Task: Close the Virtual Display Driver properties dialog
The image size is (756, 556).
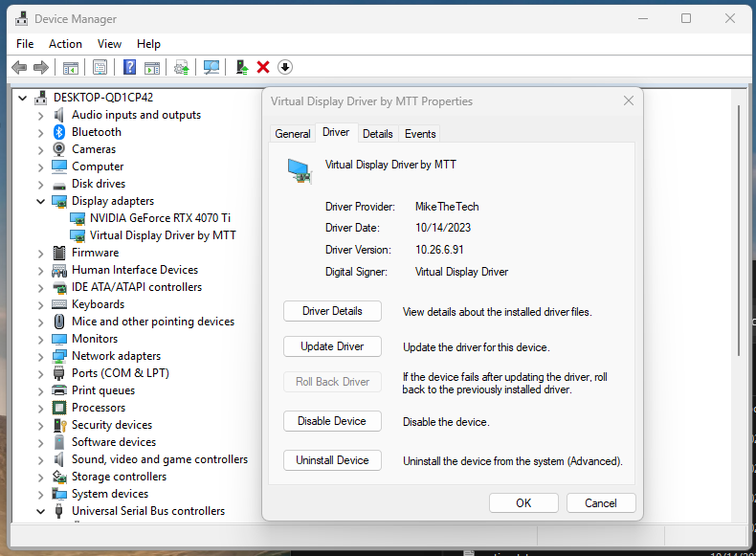Action: coord(628,100)
